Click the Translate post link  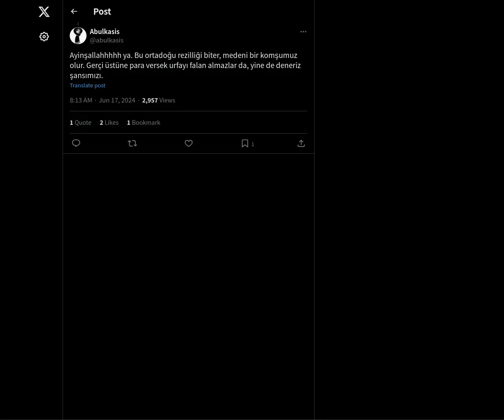point(87,86)
